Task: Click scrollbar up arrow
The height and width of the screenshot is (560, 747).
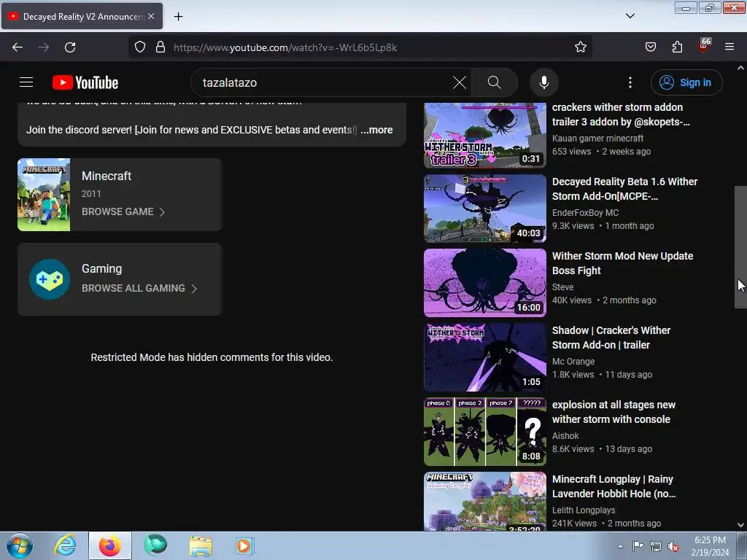Action: [740, 68]
